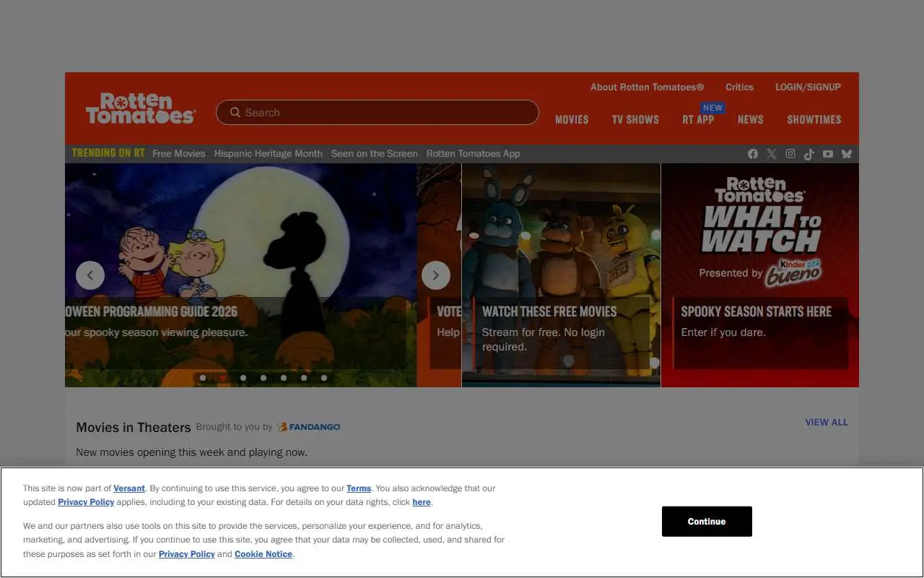Click the magnifying glass search icon
This screenshot has width=924, height=578.
[235, 113]
